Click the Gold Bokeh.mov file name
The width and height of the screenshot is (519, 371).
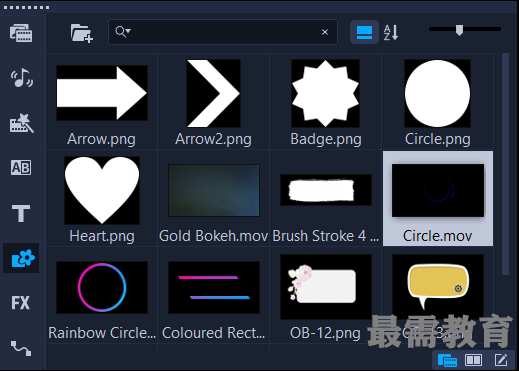[214, 236]
